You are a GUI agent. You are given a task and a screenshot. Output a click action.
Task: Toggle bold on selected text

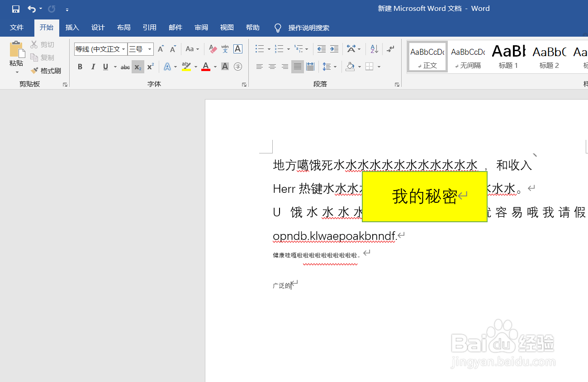[x=80, y=67]
